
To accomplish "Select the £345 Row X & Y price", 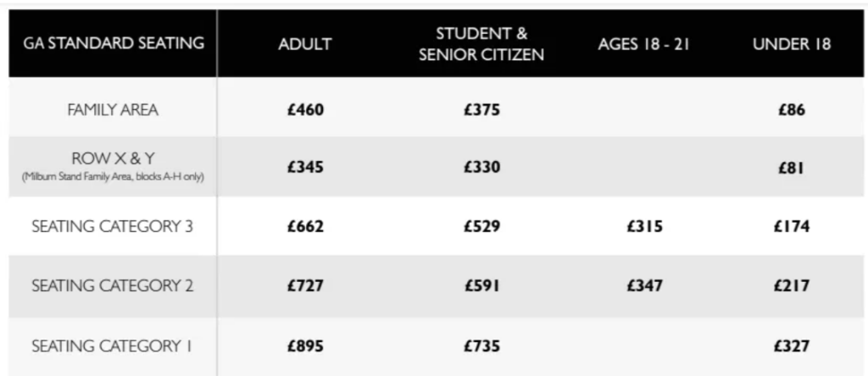I will point(305,168).
